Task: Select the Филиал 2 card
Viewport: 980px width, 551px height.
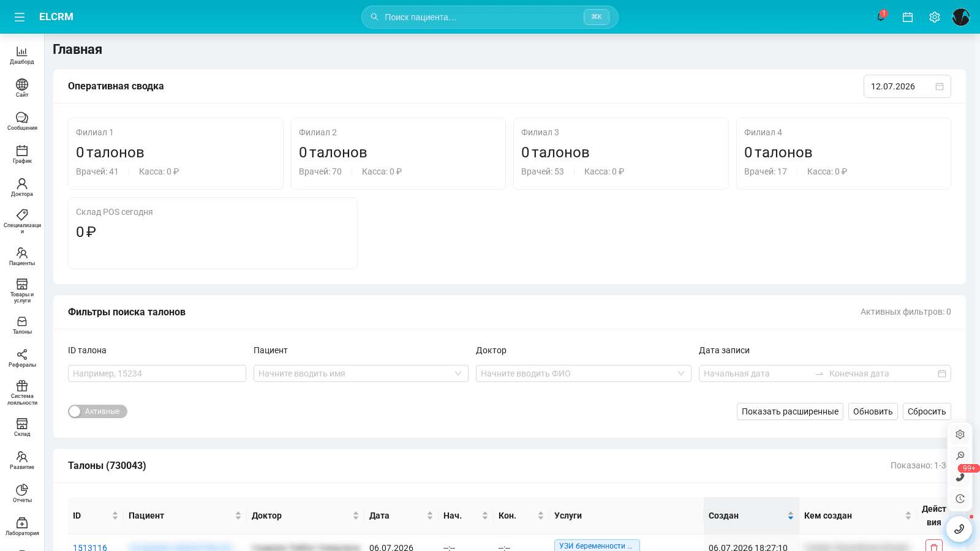Action: (398, 154)
